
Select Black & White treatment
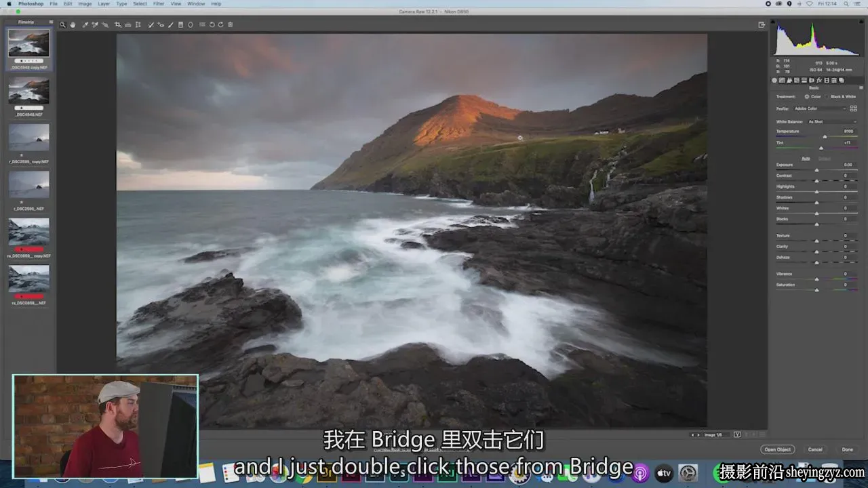pos(827,96)
